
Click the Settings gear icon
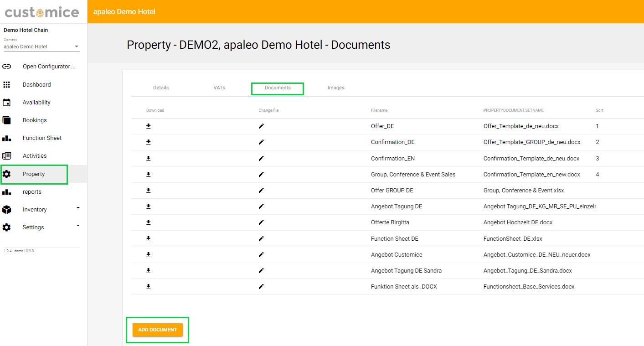6,227
